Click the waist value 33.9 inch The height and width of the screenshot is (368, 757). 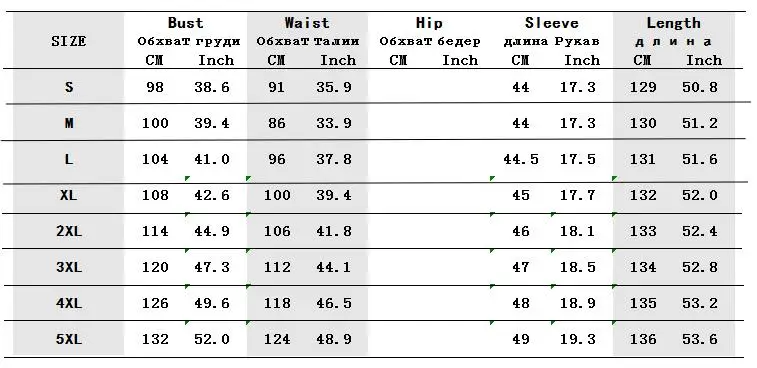pyautogui.click(x=334, y=123)
